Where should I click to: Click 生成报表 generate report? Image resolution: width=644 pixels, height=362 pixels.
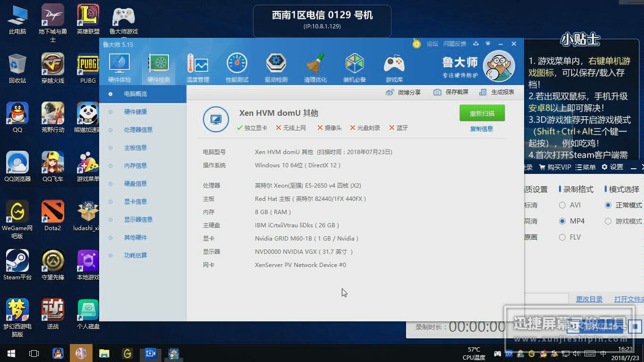click(x=497, y=92)
